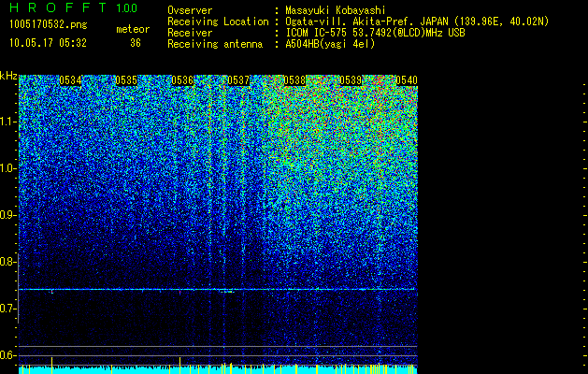Screen dimensions: 588x374
Task: Click the 0538 time marker
Action: (x=294, y=80)
